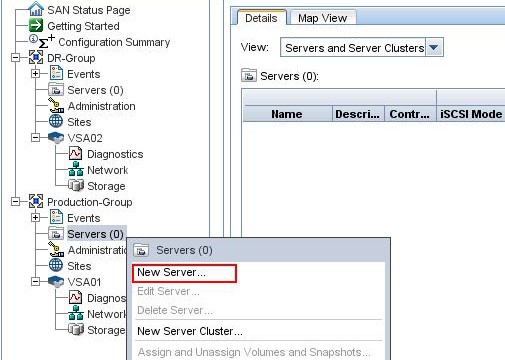Expand Events node under DR-Group
The image size is (505, 360).
coord(35,73)
